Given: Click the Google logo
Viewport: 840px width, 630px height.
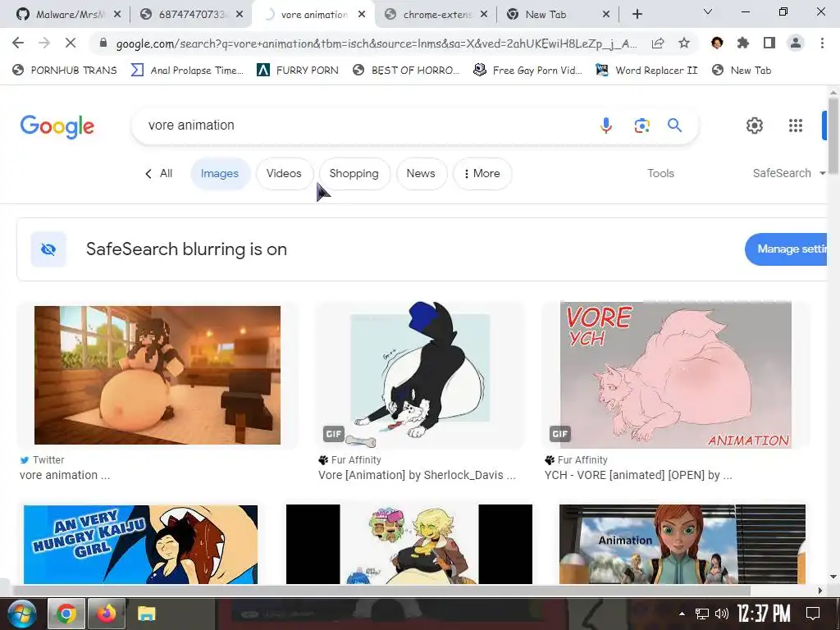Looking at the screenshot, I should (x=57, y=126).
